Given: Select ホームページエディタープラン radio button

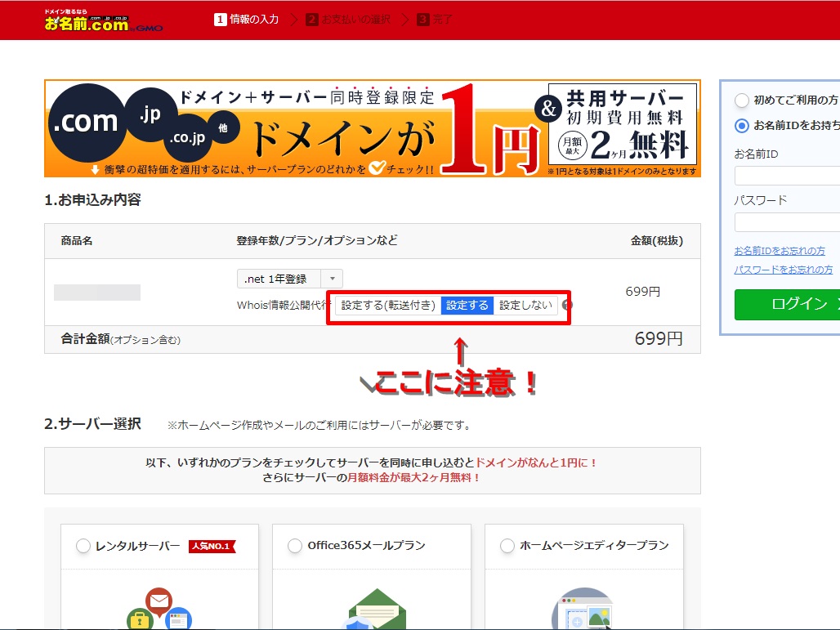Looking at the screenshot, I should point(507,546).
